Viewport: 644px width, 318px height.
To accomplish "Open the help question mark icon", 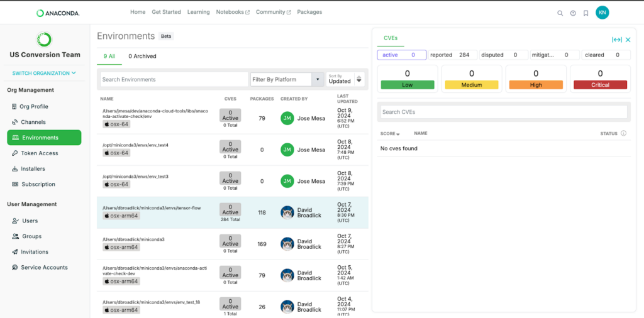I will coord(573,13).
